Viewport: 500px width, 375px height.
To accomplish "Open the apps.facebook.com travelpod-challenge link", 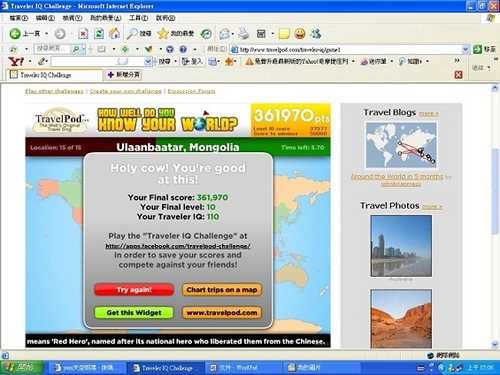I will (178, 246).
